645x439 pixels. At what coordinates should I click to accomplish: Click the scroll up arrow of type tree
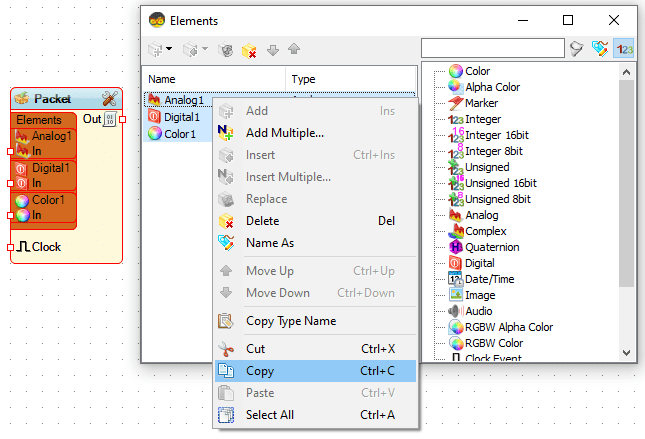[626, 72]
